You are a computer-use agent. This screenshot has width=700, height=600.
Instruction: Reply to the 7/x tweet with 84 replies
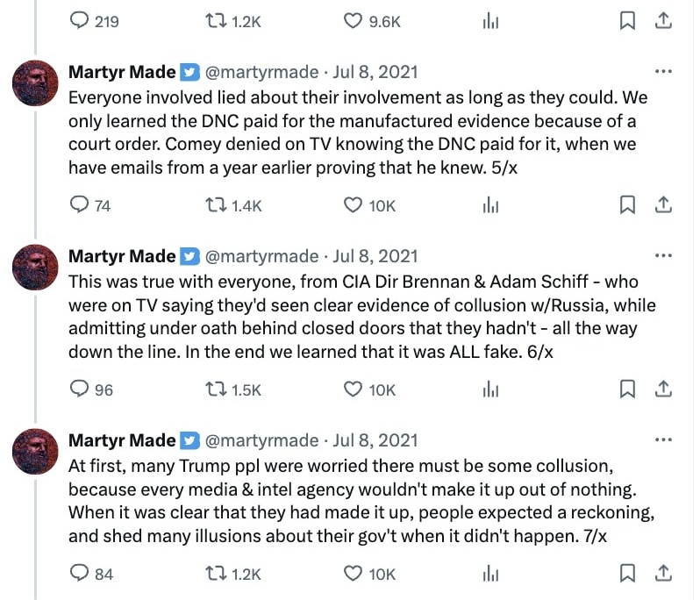click(x=79, y=574)
